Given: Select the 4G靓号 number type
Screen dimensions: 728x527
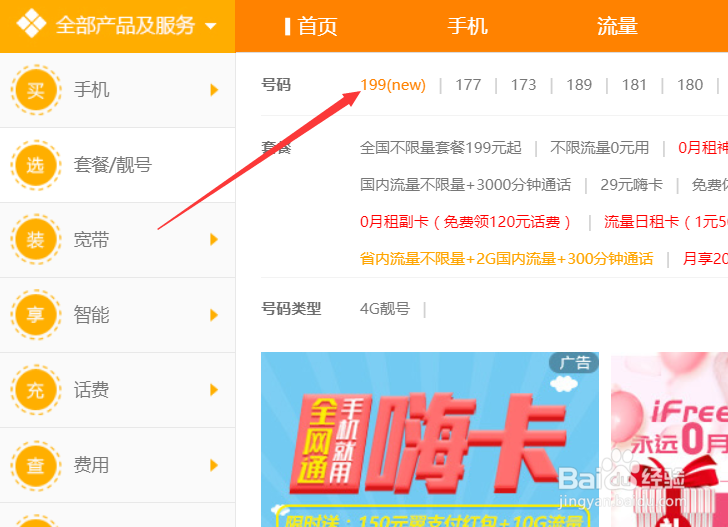Looking at the screenshot, I should pyautogui.click(x=385, y=308).
